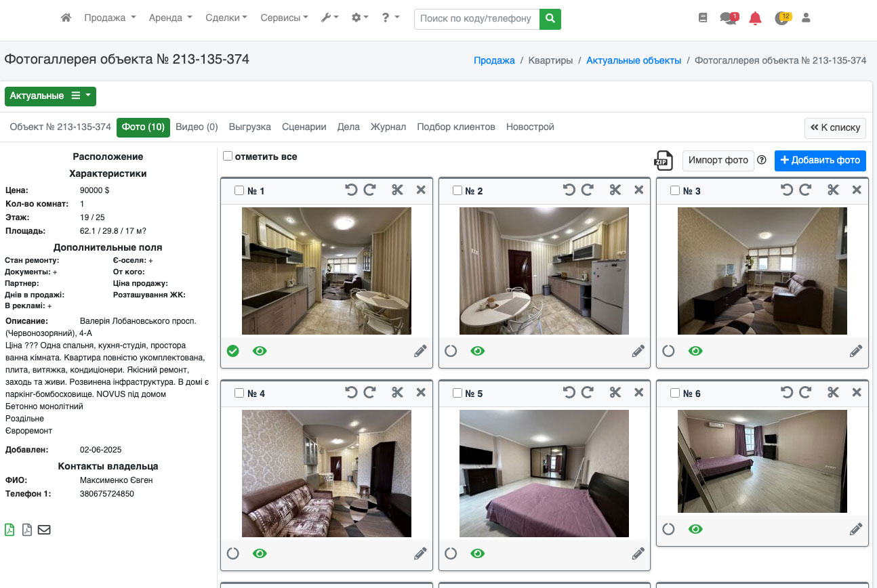Check the "отметить все" checkbox

click(x=228, y=156)
